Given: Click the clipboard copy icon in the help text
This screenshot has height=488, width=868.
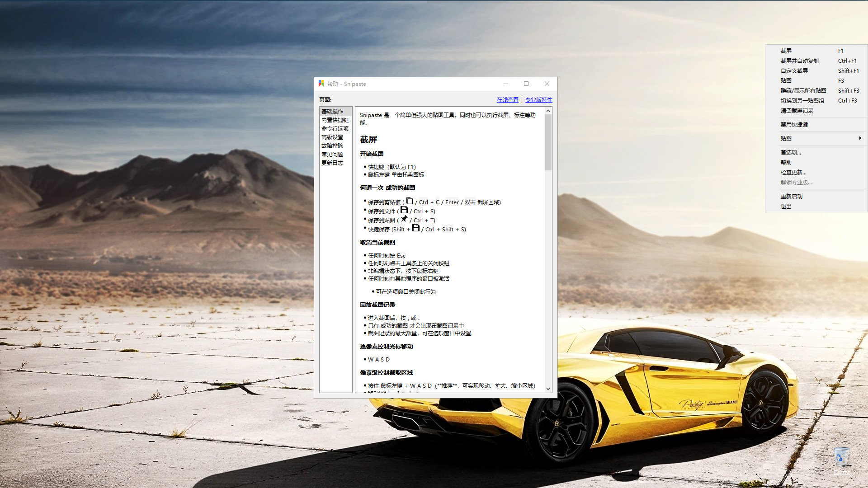Looking at the screenshot, I should pos(410,201).
